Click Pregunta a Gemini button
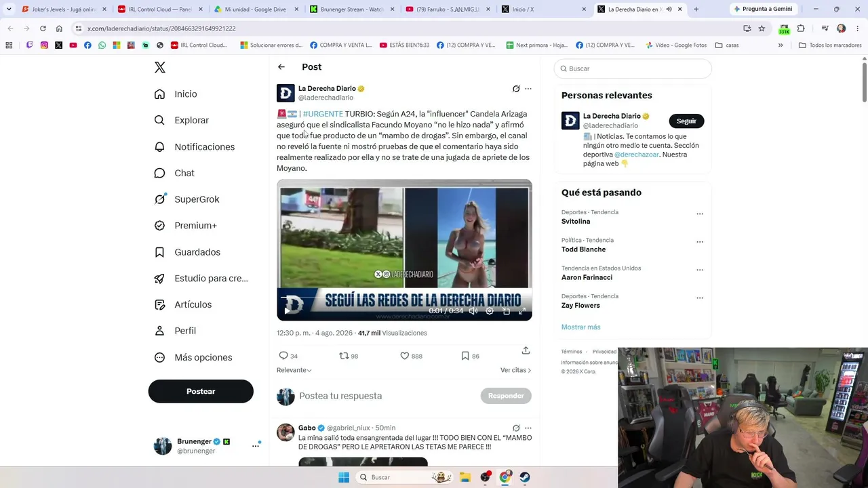The image size is (868, 488). (x=763, y=9)
